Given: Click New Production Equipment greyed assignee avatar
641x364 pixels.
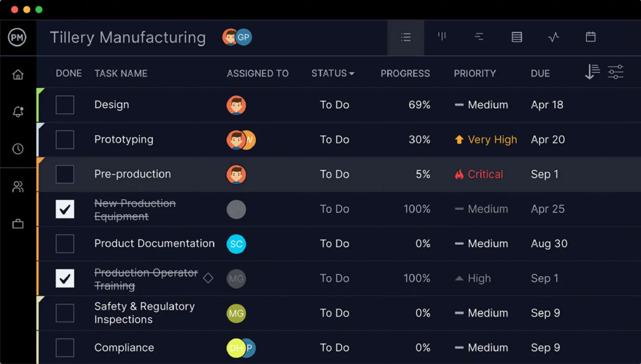Looking at the screenshot, I should point(236,209).
